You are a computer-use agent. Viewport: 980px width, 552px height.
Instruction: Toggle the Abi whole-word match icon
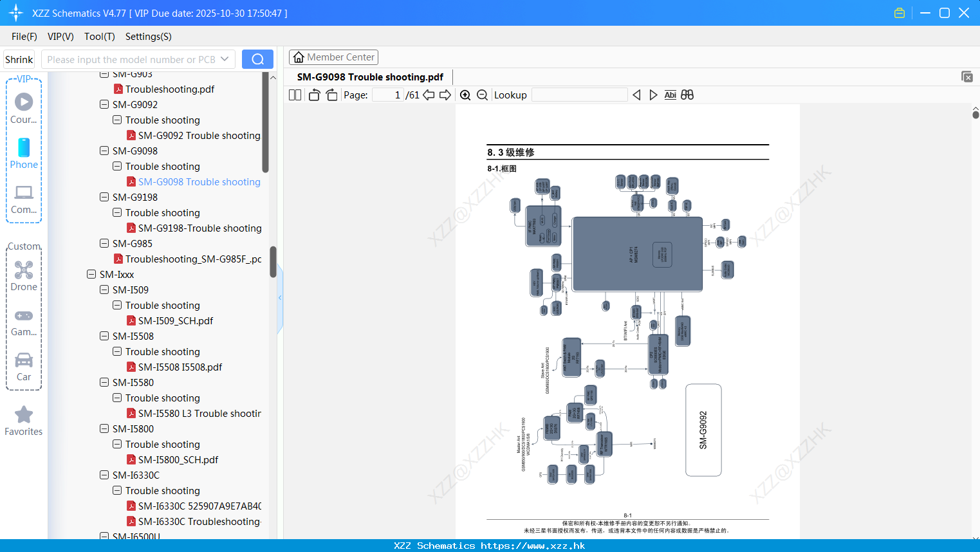[670, 95]
